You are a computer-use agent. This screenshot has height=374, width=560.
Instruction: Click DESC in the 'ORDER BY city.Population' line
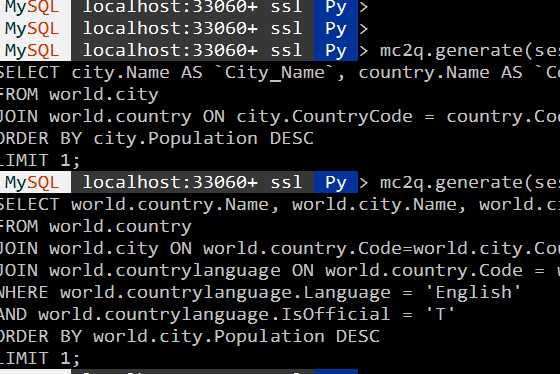291,139
